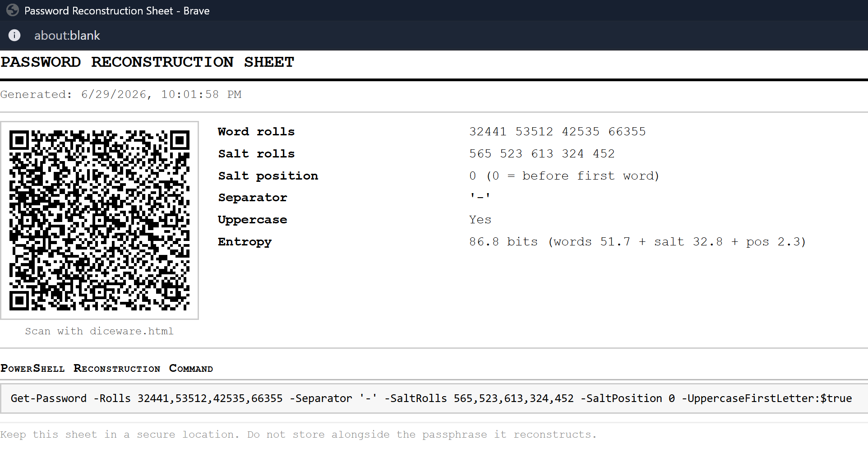Click the 'PASSWORD RECONSTRUCTION SHEET' heading
The height and width of the screenshot is (453, 868).
[x=147, y=62]
